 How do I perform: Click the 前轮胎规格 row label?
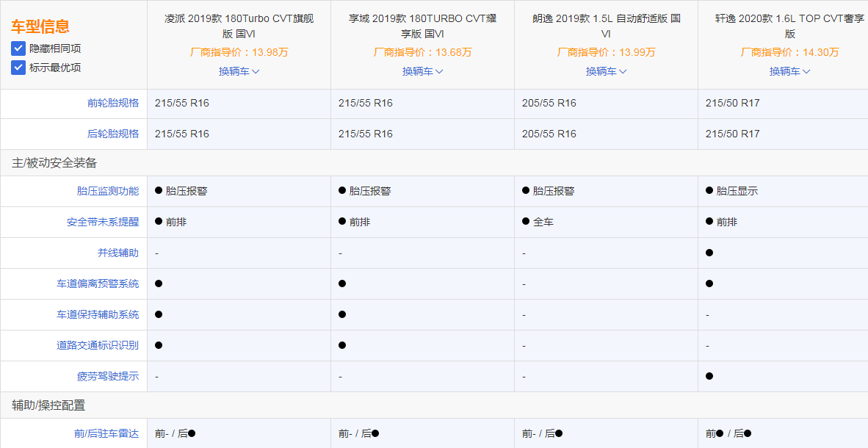point(113,103)
